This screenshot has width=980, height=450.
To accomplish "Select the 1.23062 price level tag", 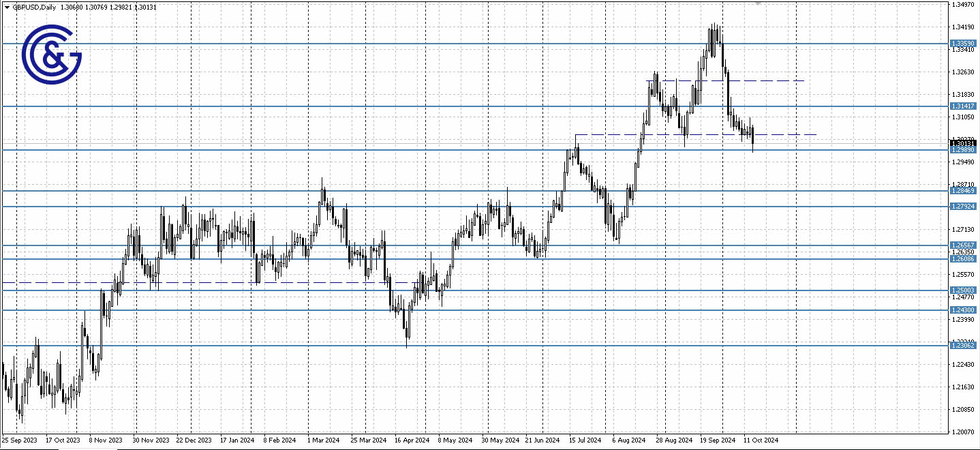I will click(964, 346).
